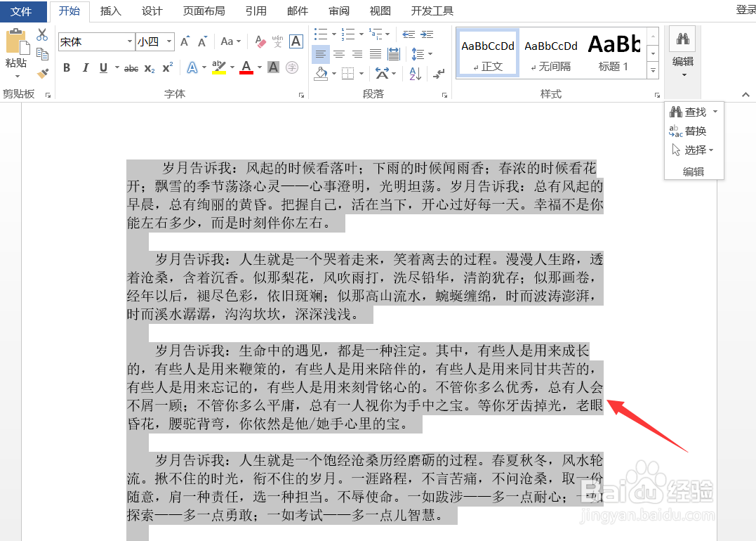The width and height of the screenshot is (756, 541).
Task: Apply yellow text highlight color
Action: coord(220,68)
